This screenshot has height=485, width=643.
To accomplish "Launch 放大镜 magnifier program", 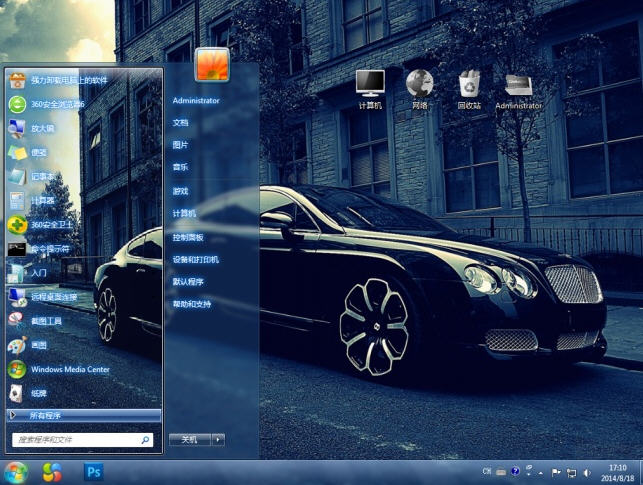I will coord(42,128).
